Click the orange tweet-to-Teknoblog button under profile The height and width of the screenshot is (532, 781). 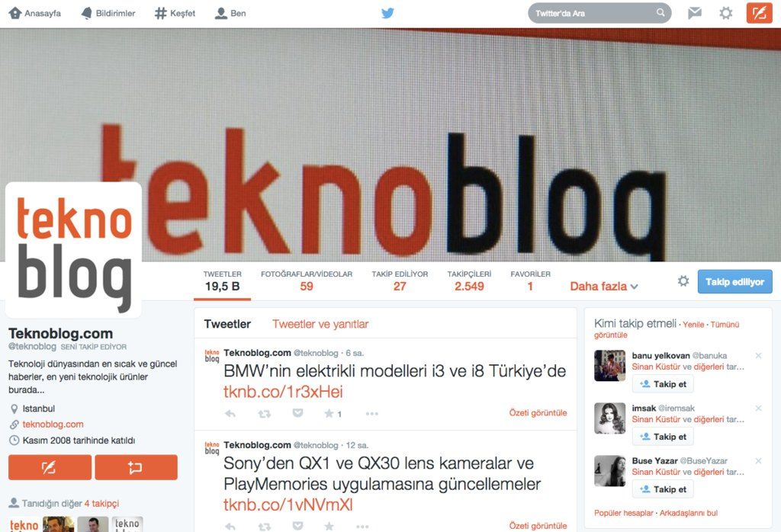coord(50,467)
